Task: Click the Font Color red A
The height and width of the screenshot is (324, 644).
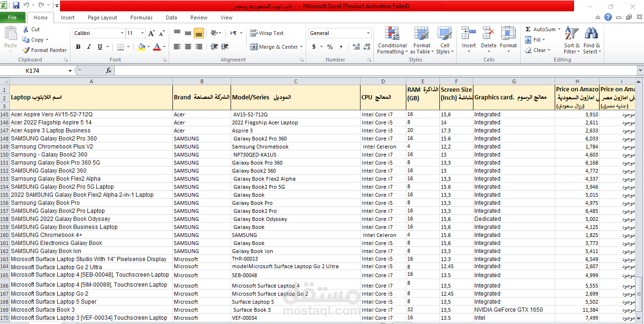Action: (157, 47)
